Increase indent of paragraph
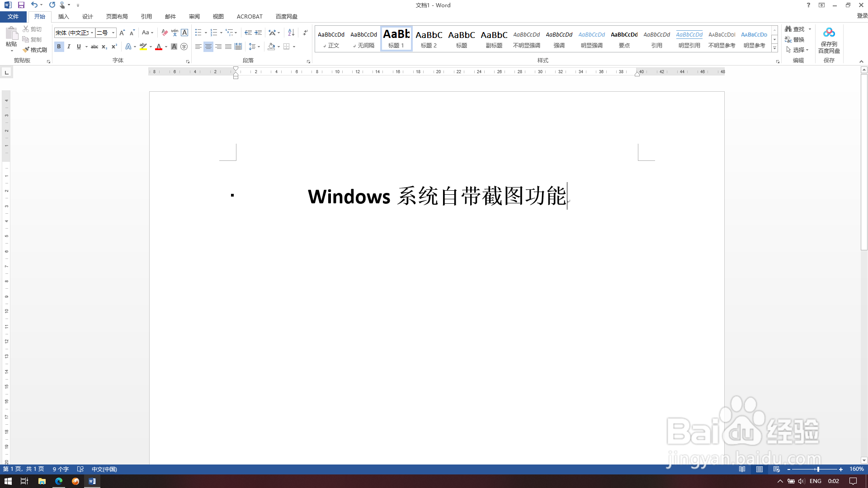 pyautogui.click(x=258, y=33)
